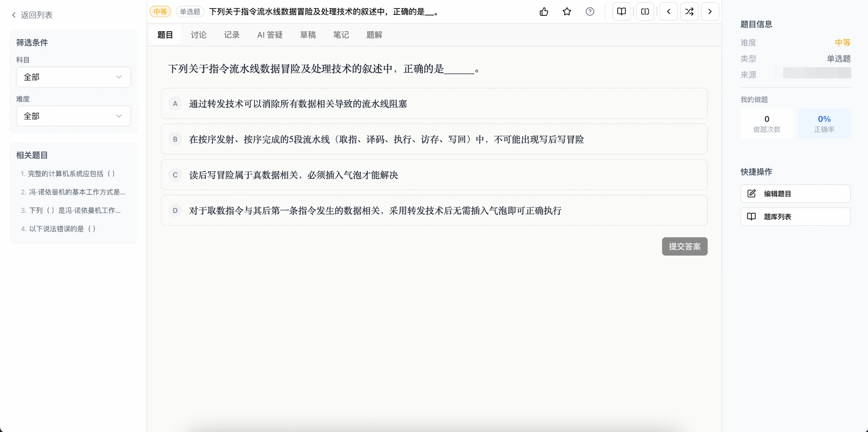Choose option C about 读后写冒险

434,175
